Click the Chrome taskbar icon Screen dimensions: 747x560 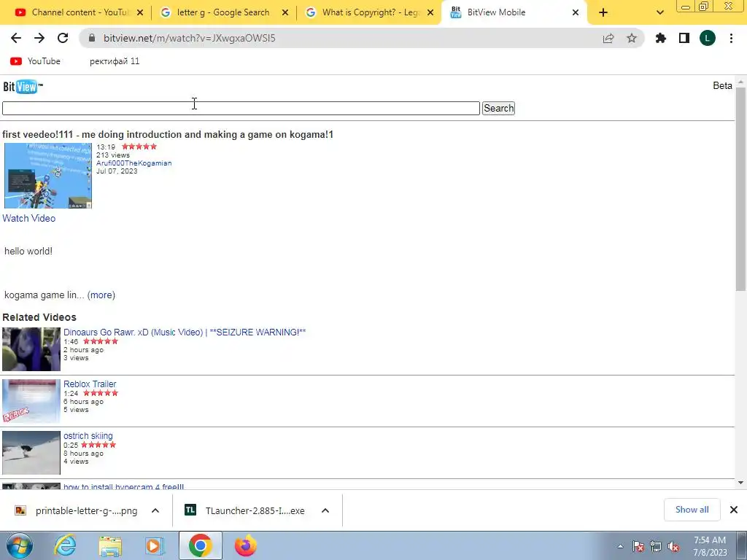[x=200, y=545]
